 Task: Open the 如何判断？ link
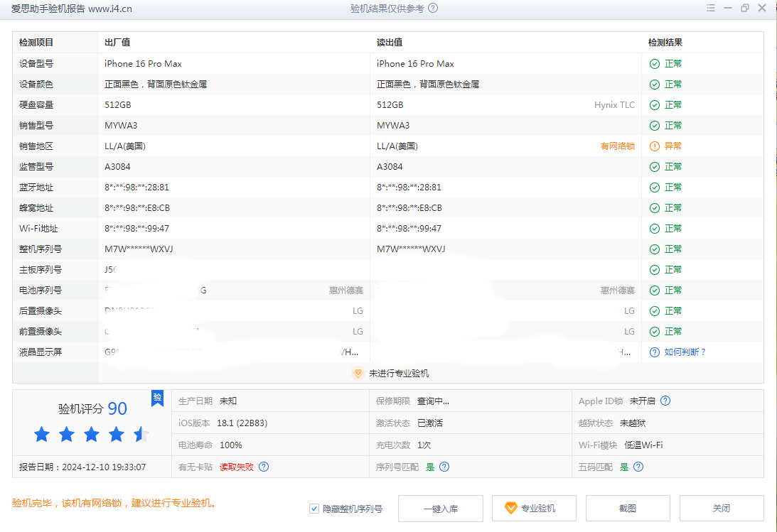point(685,352)
